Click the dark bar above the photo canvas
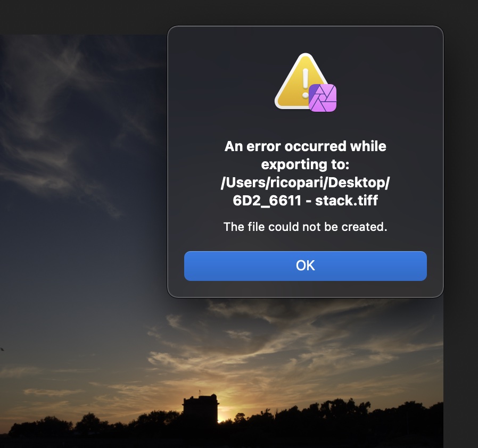Screen dimensions: 478x448 point(83,17)
